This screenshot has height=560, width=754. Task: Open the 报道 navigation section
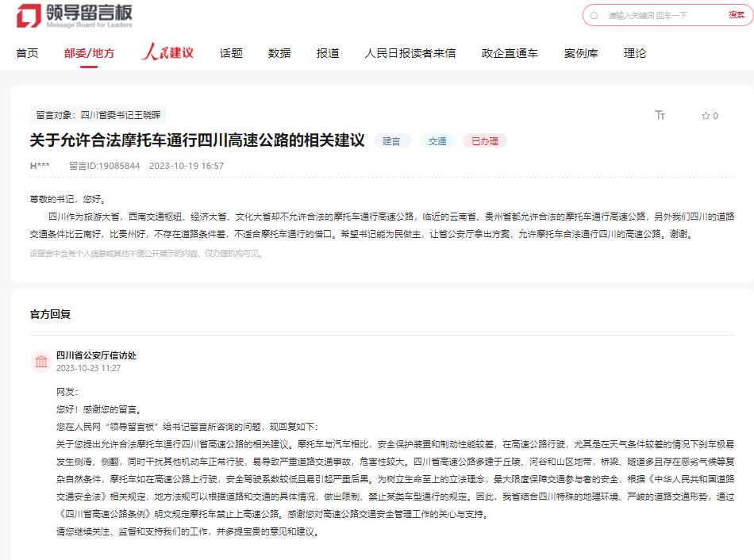328,53
